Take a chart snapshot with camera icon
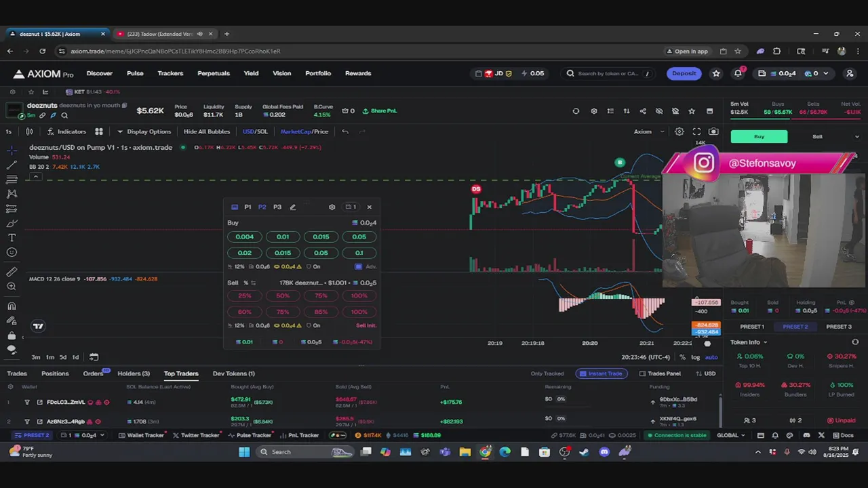The image size is (868, 488). tap(713, 131)
